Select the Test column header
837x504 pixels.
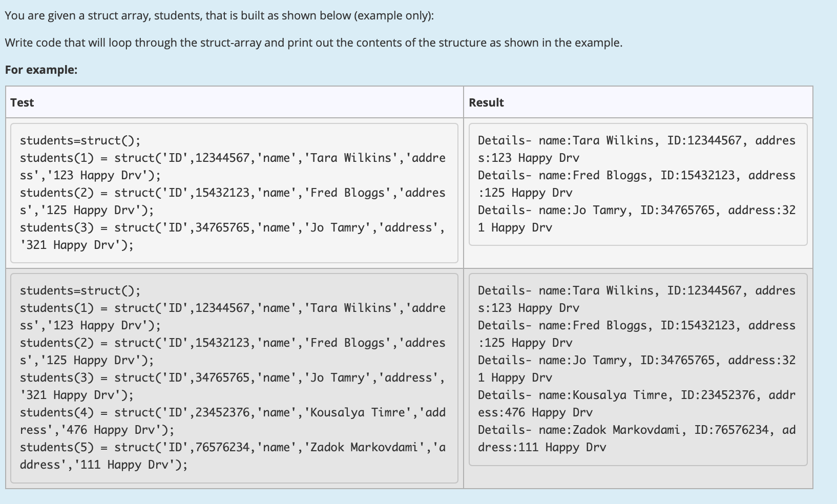(22, 102)
